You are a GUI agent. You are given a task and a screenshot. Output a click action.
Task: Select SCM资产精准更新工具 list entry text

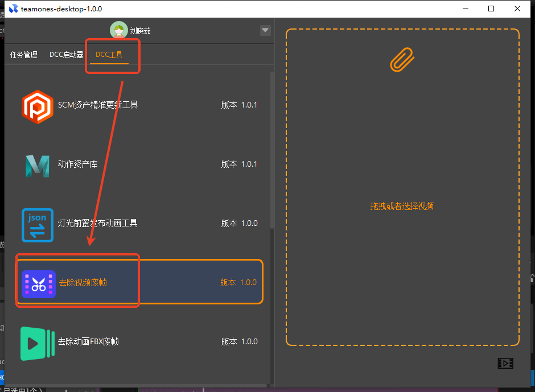98,105
